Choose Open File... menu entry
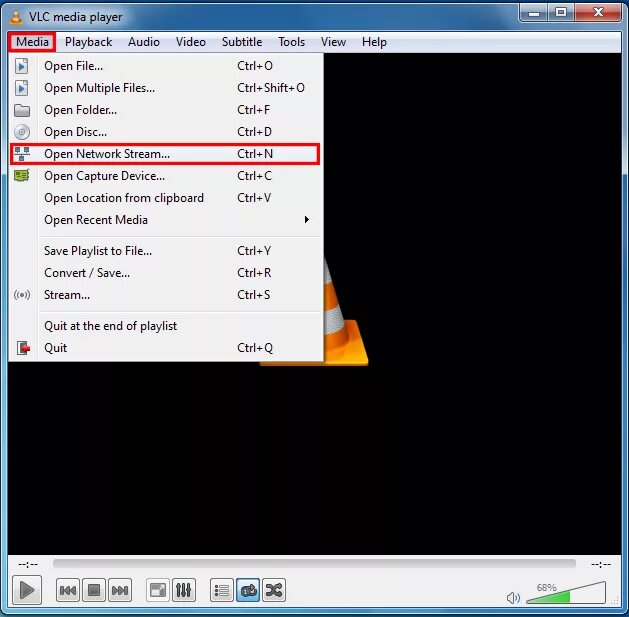This screenshot has height=617, width=629. pos(165,66)
